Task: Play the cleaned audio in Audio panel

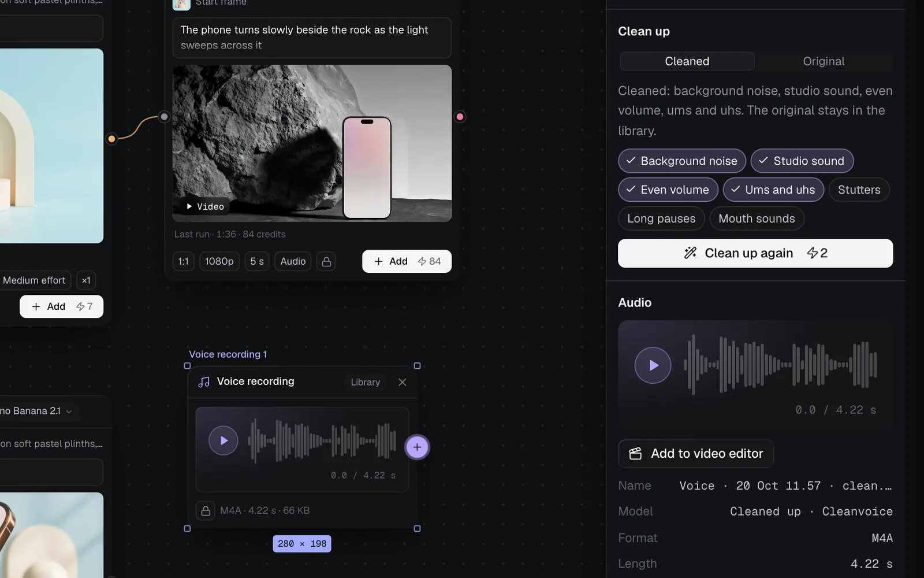Action: pos(653,365)
